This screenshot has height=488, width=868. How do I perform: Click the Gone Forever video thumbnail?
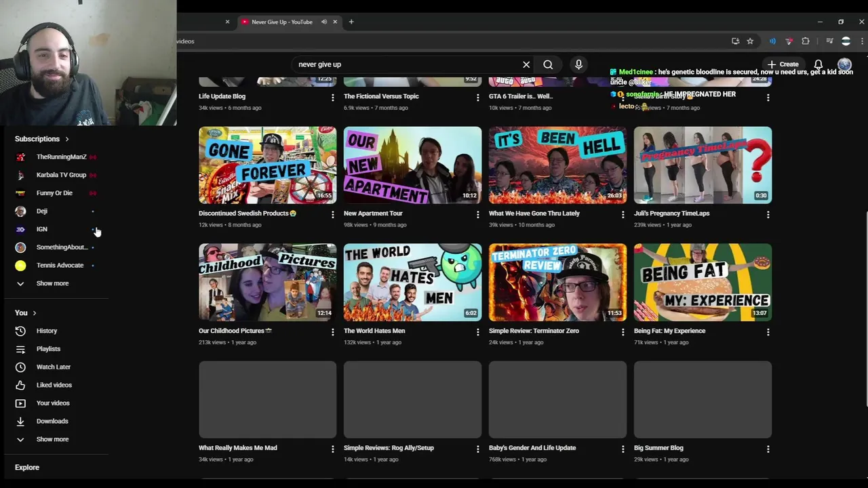click(x=267, y=165)
